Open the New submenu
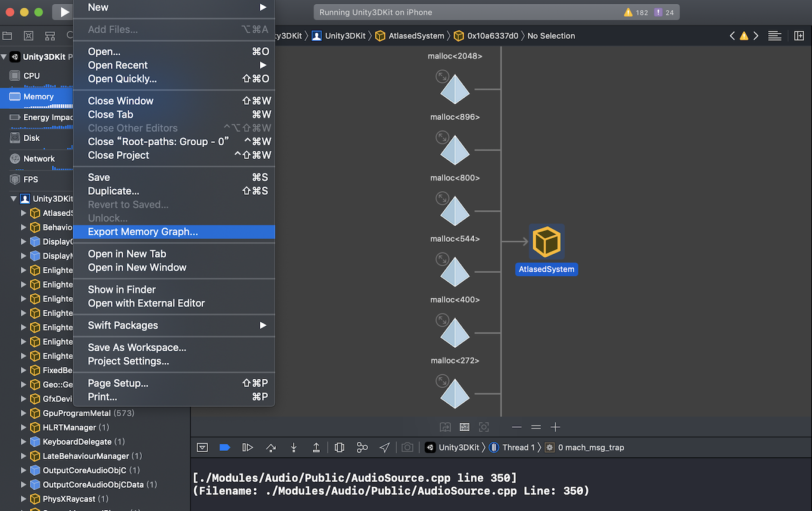The height and width of the screenshot is (511, 812). pos(174,7)
